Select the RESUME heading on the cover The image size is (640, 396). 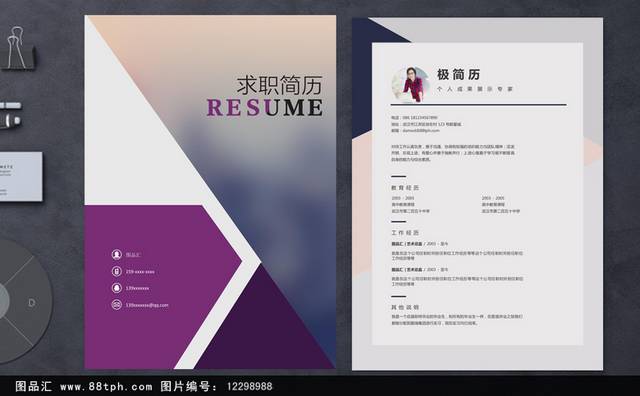[264, 108]
